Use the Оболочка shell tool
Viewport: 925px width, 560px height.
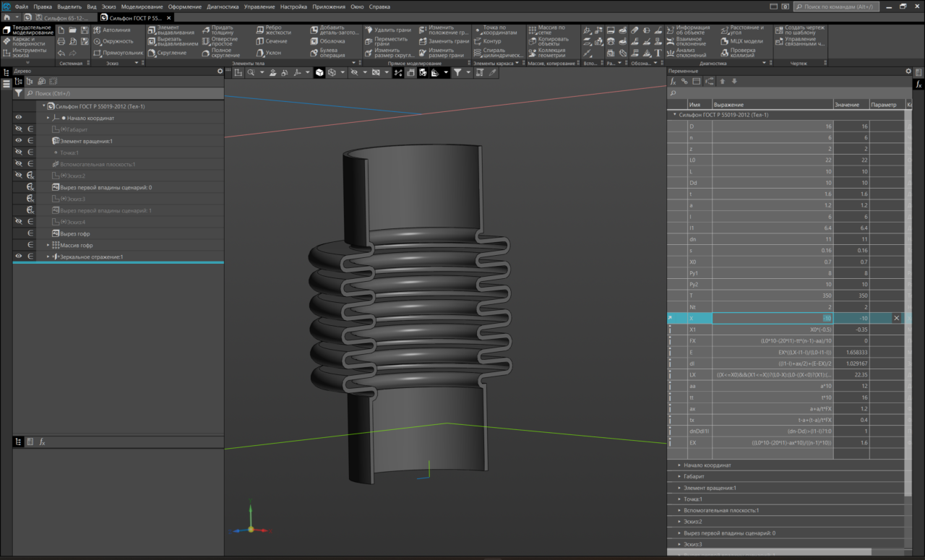(x=327, y=42)
